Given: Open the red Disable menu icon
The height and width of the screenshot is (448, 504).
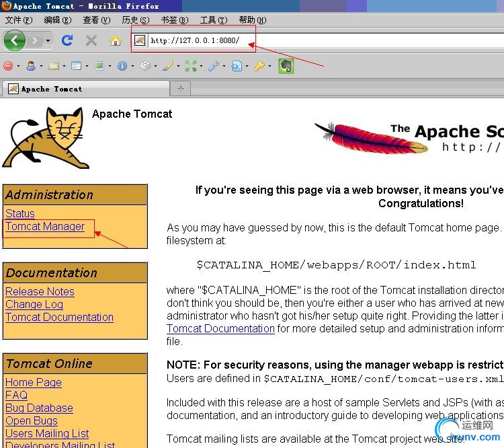Looking at the screenshot, I should pyautogui.click(x=8, y=66).
